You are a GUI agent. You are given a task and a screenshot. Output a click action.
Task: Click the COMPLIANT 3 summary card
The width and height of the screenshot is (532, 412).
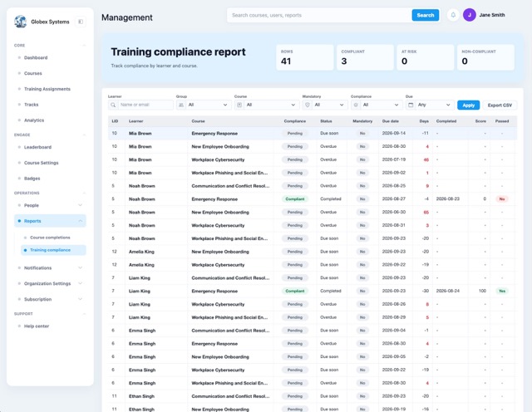(365, 57)
